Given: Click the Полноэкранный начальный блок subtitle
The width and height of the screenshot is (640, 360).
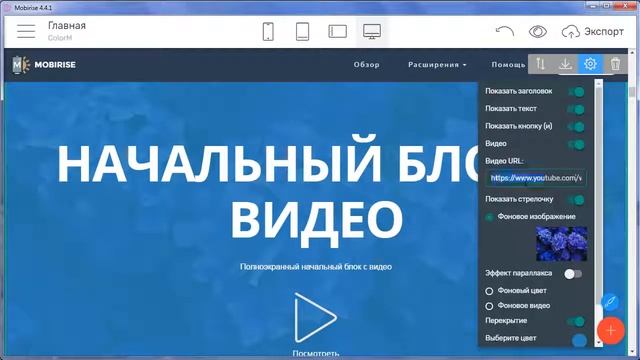Looking at the screenshot, I should (316, 267).
